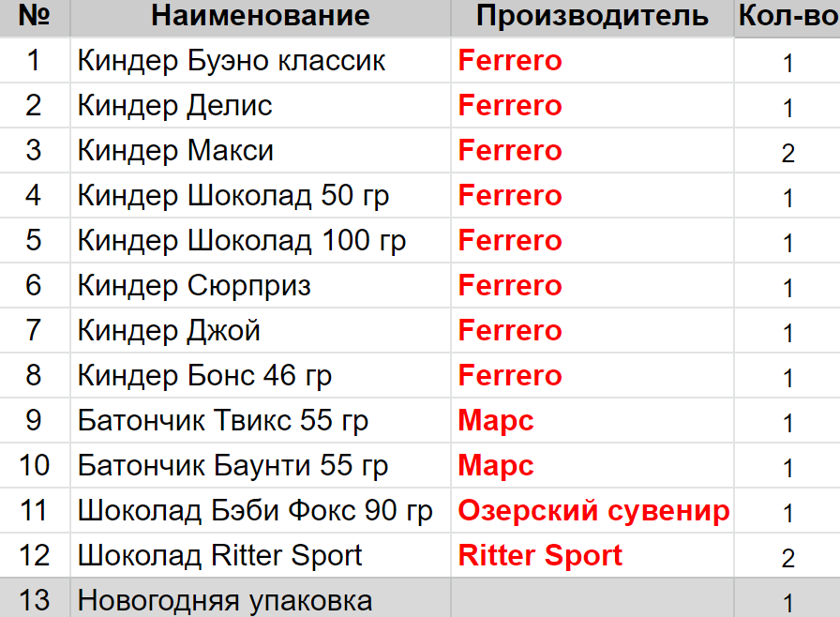Click the Батончик Баунти 55 гр cell
The height and width of the screenshot is (617, 840).
pyautogui.click(x=232, y=466)
